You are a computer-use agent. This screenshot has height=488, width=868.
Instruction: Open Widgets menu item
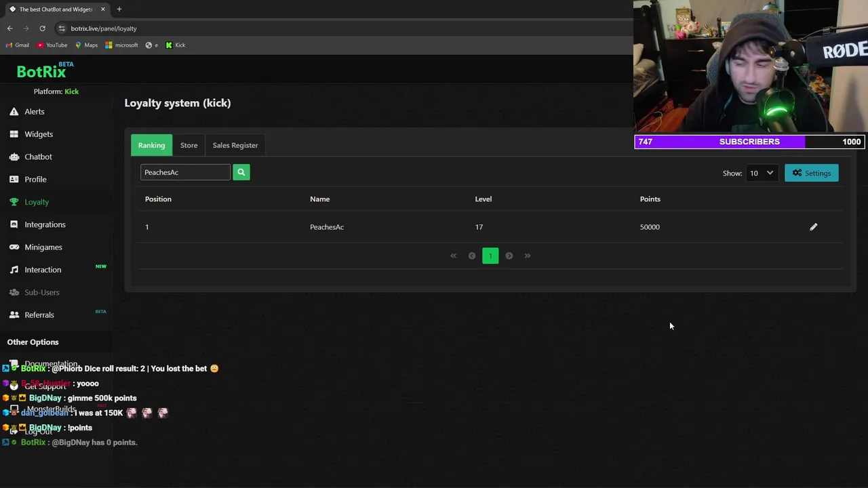39,134
